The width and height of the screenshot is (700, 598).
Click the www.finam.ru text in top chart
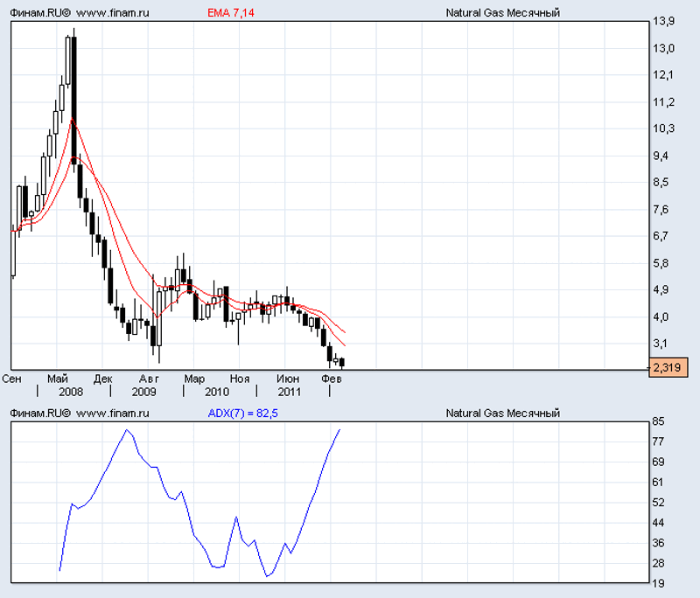pyautogui.click(x=113, y=13)
